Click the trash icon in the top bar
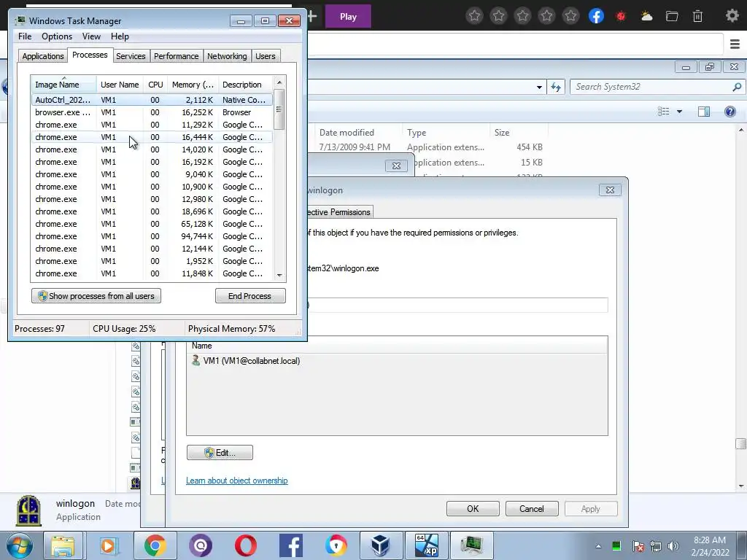 [x=697, y=16]
